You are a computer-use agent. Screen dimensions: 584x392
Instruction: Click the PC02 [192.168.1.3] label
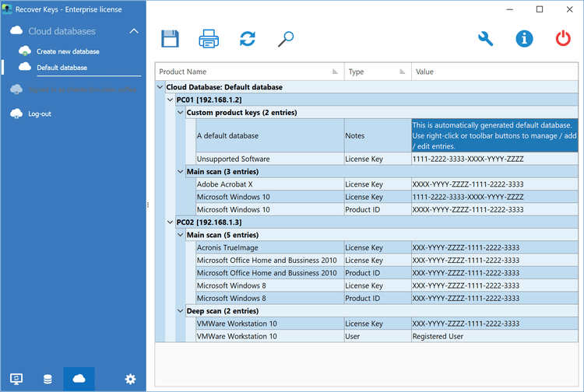(x=209, y=222)
